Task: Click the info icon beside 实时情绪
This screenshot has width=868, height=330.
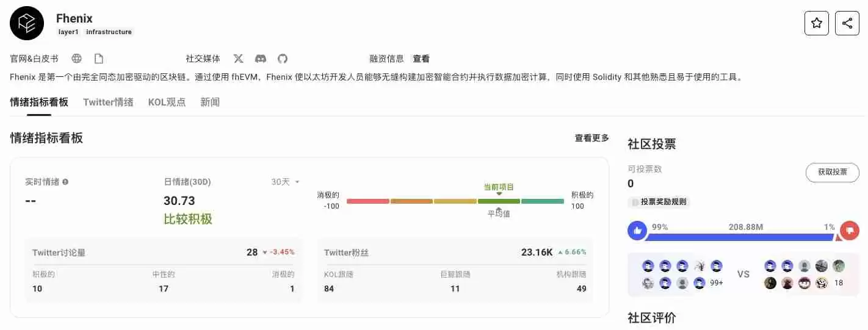Action: click(65, 182)
